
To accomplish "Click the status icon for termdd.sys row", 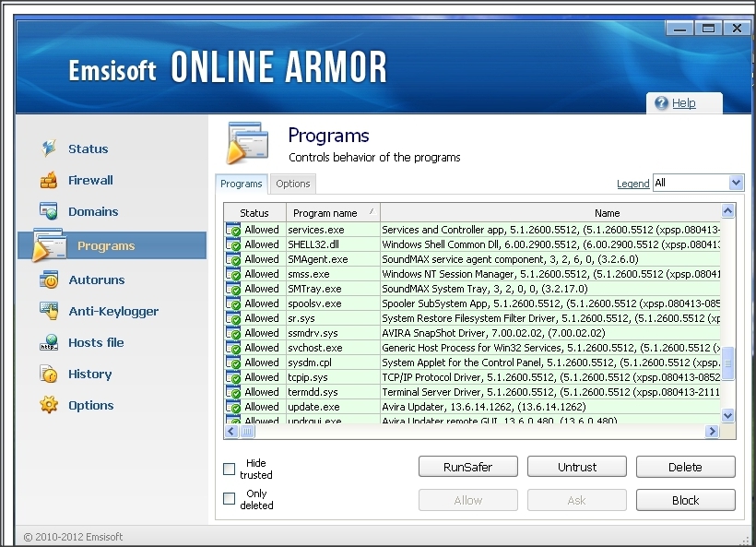I will click(x=233, y=392).
